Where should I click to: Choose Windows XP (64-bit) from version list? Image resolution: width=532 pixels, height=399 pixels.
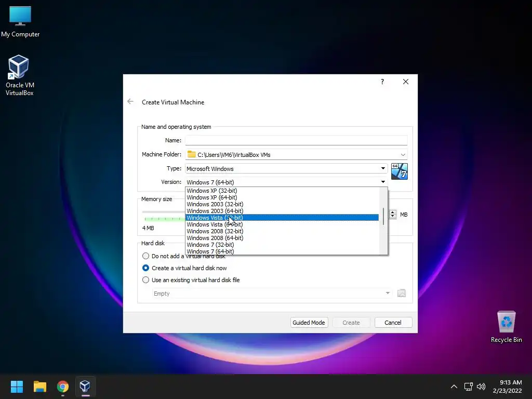tap(282, 197)
